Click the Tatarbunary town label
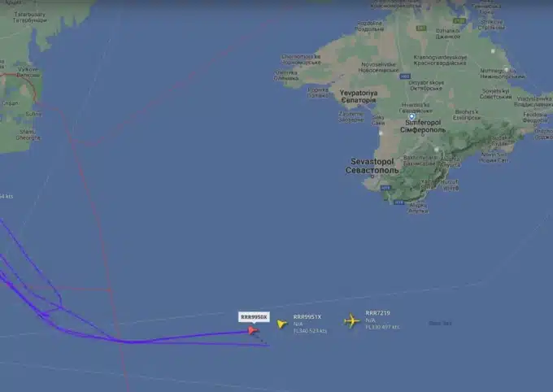This screenshot has width=553, height=392. [x=29, y=17]
